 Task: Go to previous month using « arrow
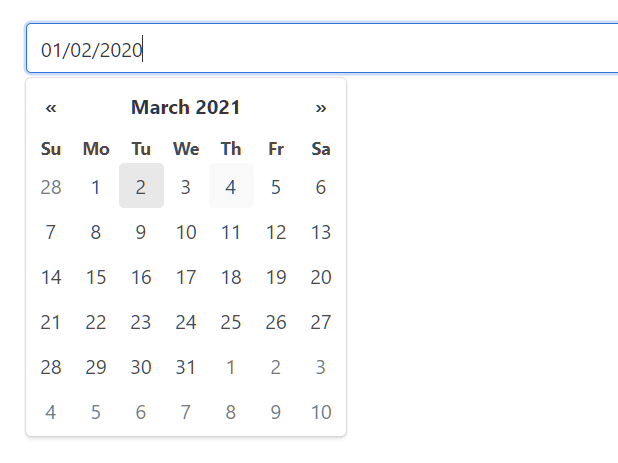pyautogui.click(x=51, y=108)
